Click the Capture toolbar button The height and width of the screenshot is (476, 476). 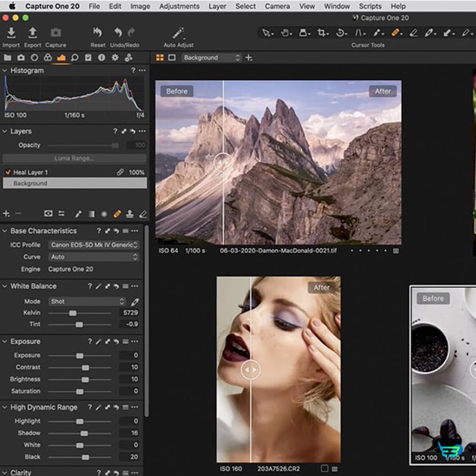pyautogui.click(x=55, y=37)
